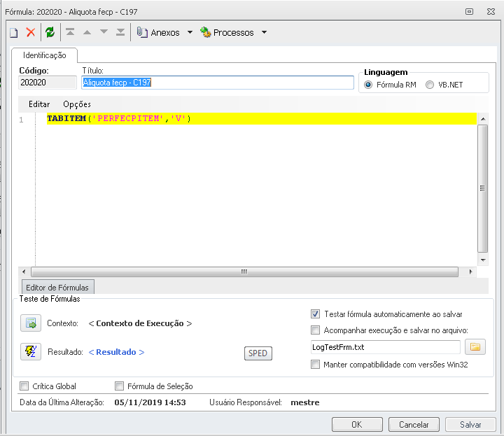Open the Opções menu
Screen dimensions: 504x436
click(x=77, y=104)
